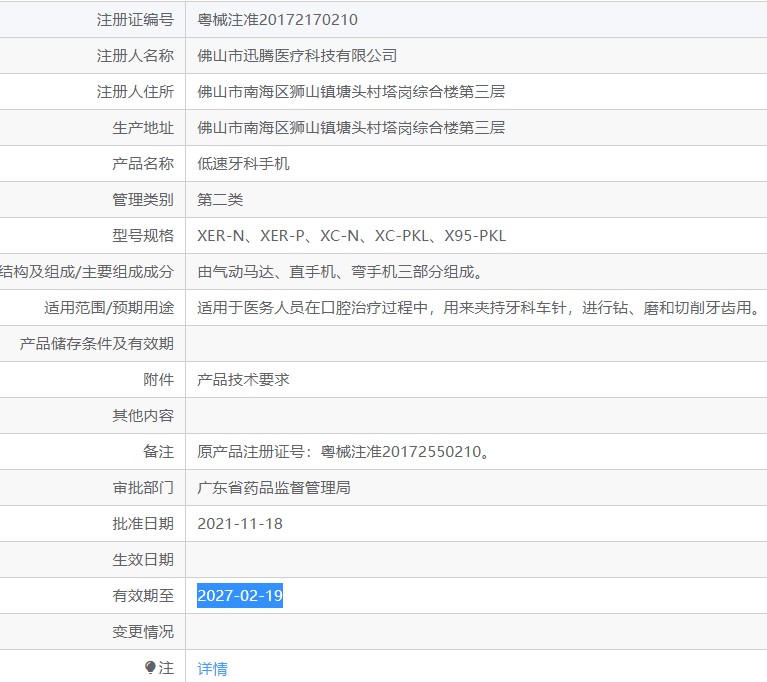Click the 注册证编号 label

point(135,20)
